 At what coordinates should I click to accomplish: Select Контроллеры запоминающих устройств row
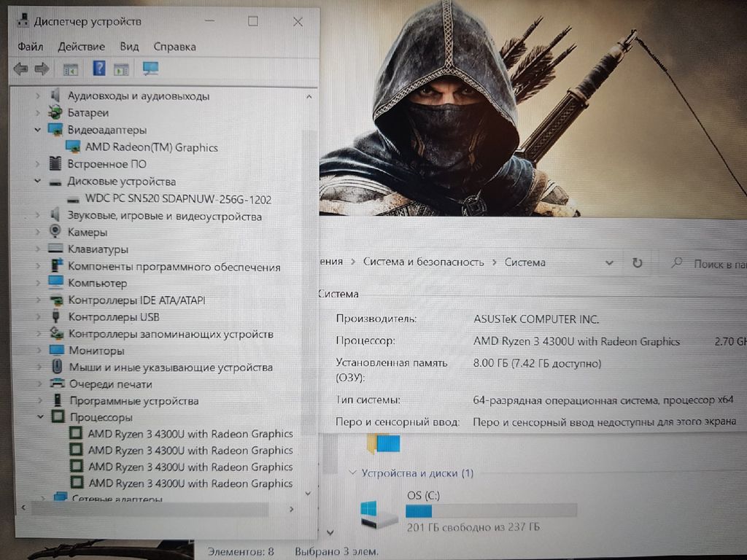pyautogui.click(x=171, y=334)
